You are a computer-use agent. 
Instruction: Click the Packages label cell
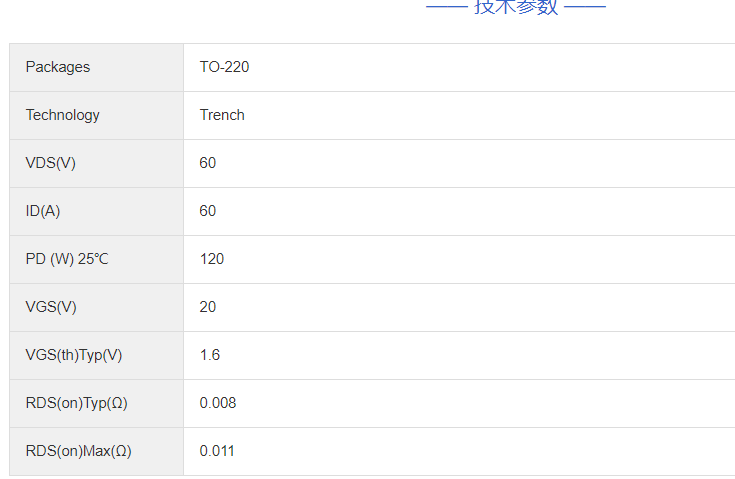click(58, 67)
